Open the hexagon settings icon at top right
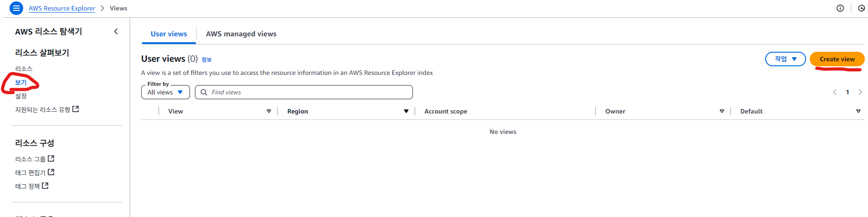Image resolution: width=868 pixels, height=217 pixels. [861, 8]
